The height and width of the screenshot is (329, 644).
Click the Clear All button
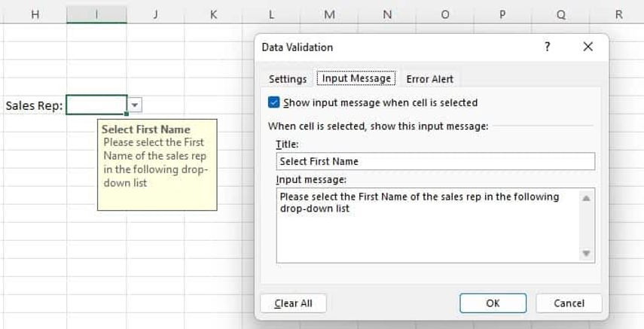(x=293, y=303)
